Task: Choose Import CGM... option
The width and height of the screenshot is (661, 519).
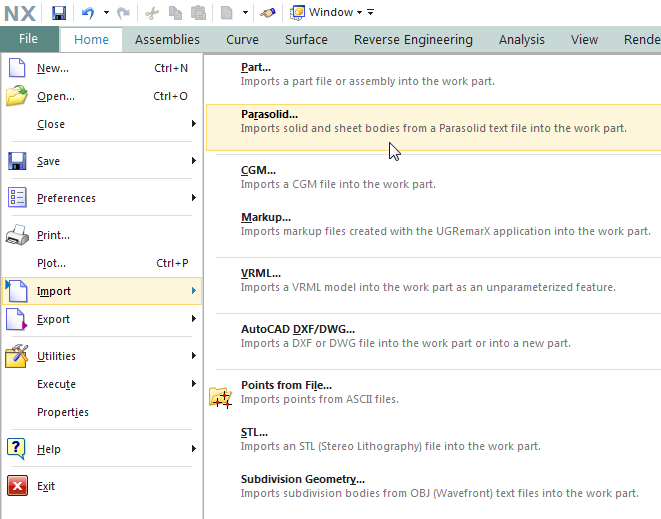Action: 433,177
